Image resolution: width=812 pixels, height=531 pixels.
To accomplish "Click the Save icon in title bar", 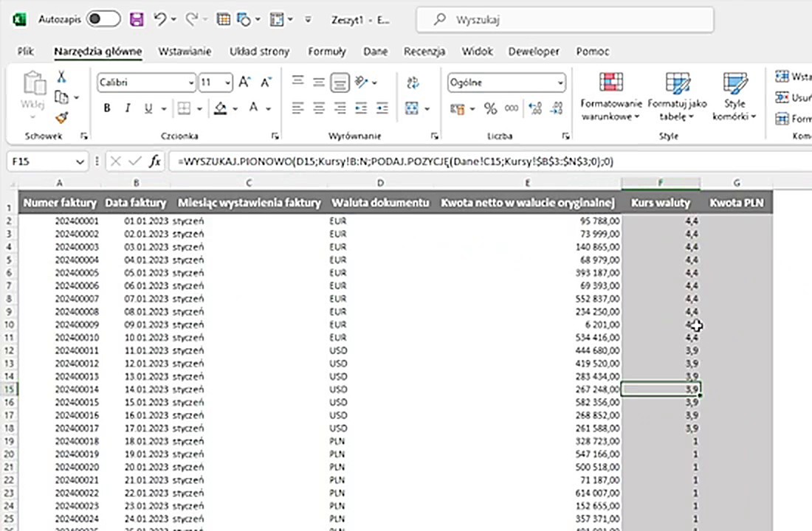I will point(137,19).
